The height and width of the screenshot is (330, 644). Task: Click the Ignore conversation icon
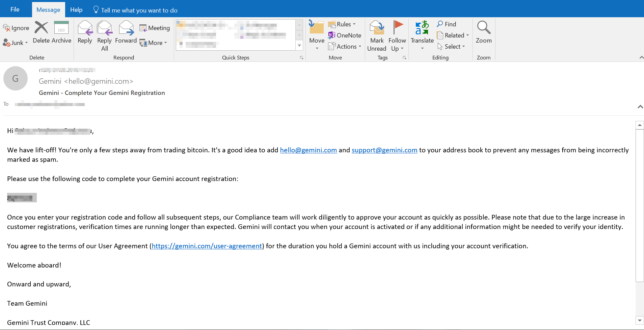[x=16, y=28]
